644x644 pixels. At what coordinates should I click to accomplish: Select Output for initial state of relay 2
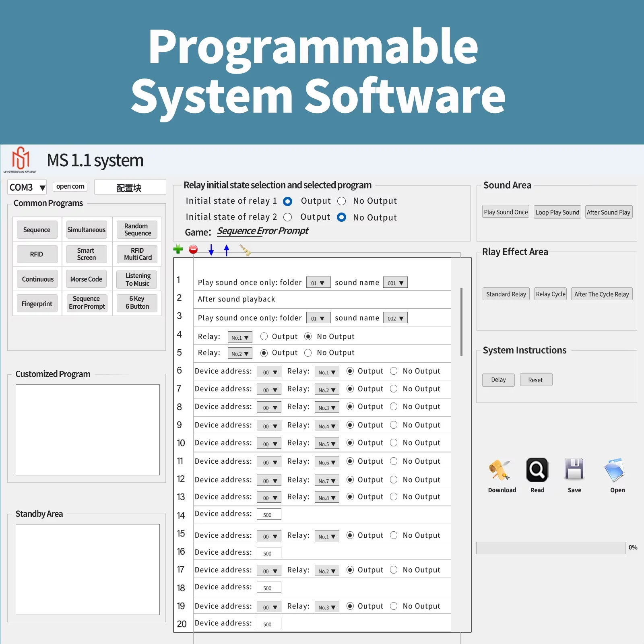click(287, 217)
